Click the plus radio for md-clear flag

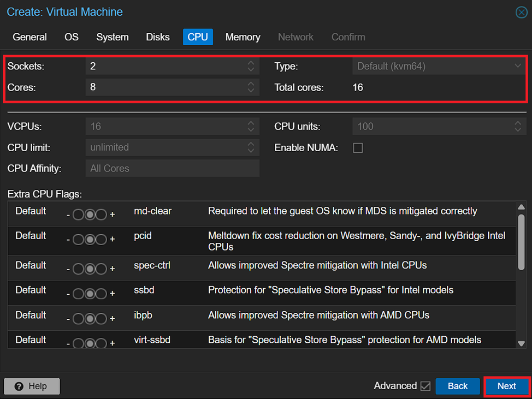[101, 215]
